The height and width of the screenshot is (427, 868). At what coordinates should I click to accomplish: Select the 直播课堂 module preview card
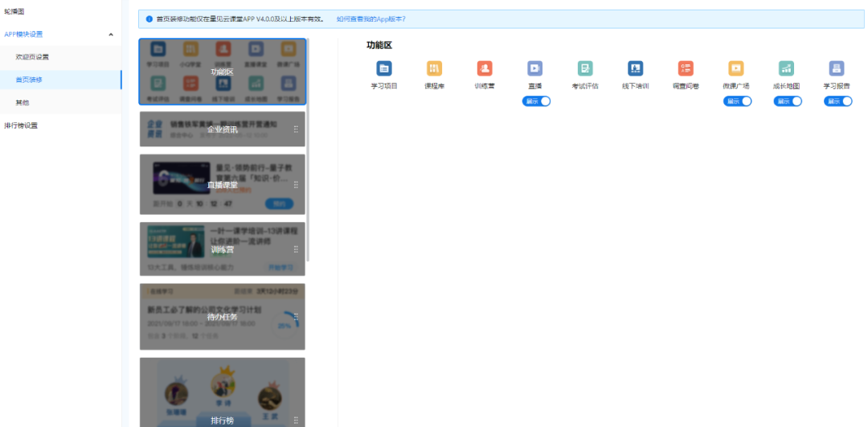tap(222, 185)
